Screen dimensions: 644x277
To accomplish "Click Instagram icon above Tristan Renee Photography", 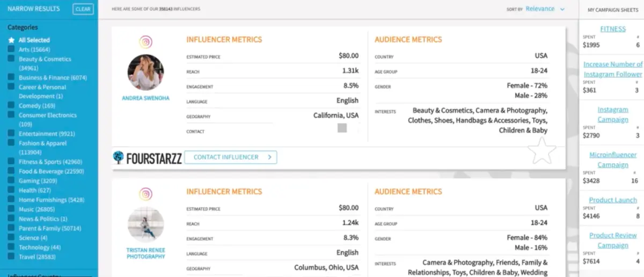I will coord(145,194).
